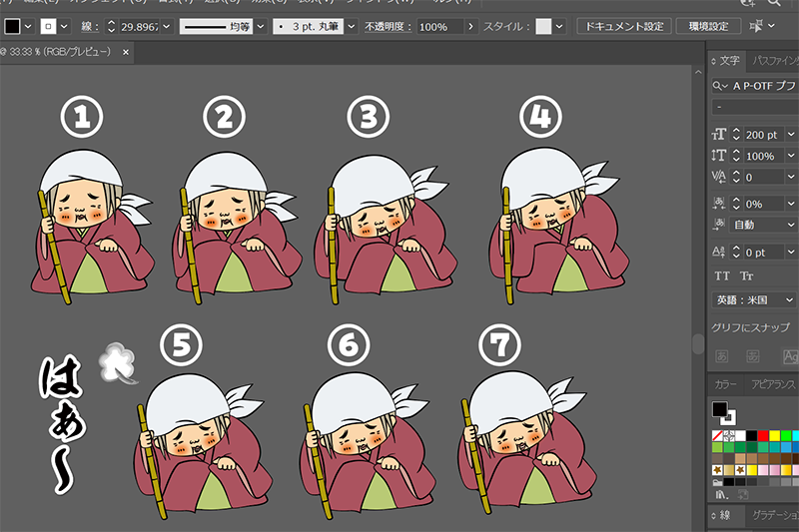Toggle the Ag glyph snap option

pyautogui.click(x=789, y=355)
